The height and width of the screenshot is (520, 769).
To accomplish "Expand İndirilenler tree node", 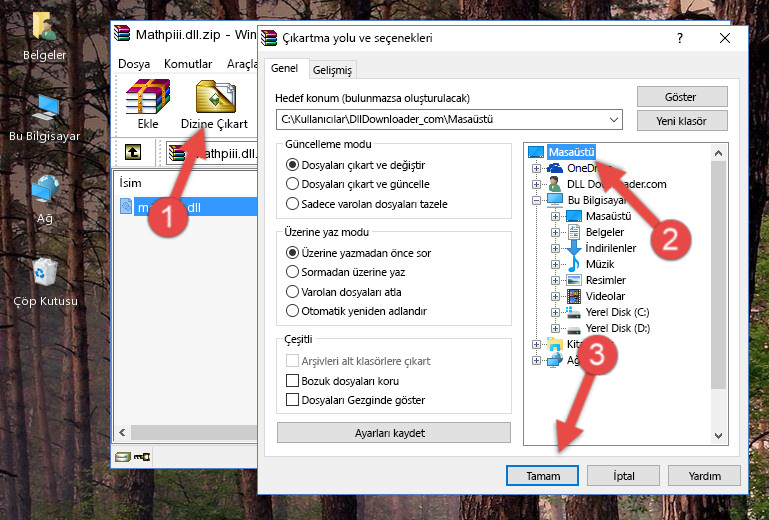I will click(x=555, y=249).
